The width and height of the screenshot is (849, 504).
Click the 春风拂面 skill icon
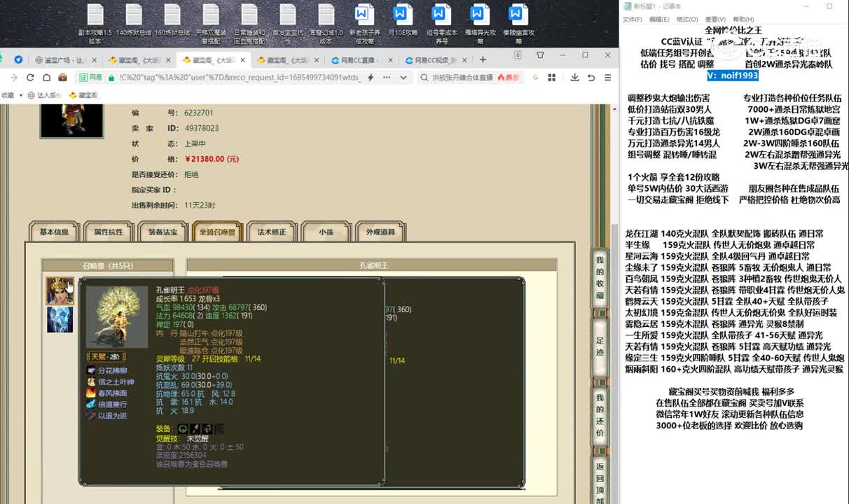[x=91, y=393]
